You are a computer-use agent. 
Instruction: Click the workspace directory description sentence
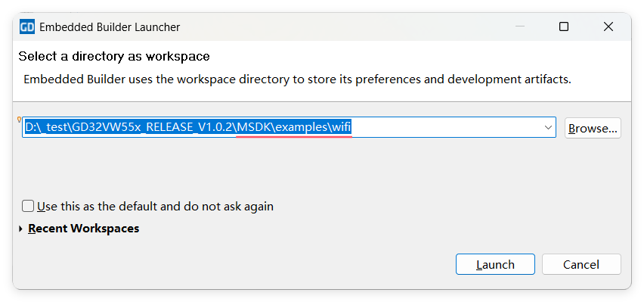(297, 79)
